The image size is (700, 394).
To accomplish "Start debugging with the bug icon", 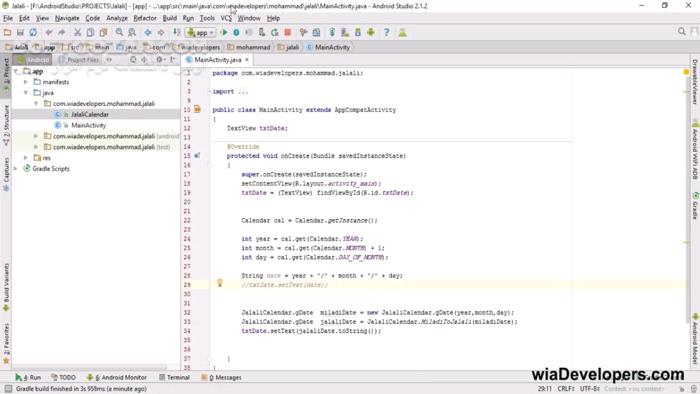I will coord(236,32).
